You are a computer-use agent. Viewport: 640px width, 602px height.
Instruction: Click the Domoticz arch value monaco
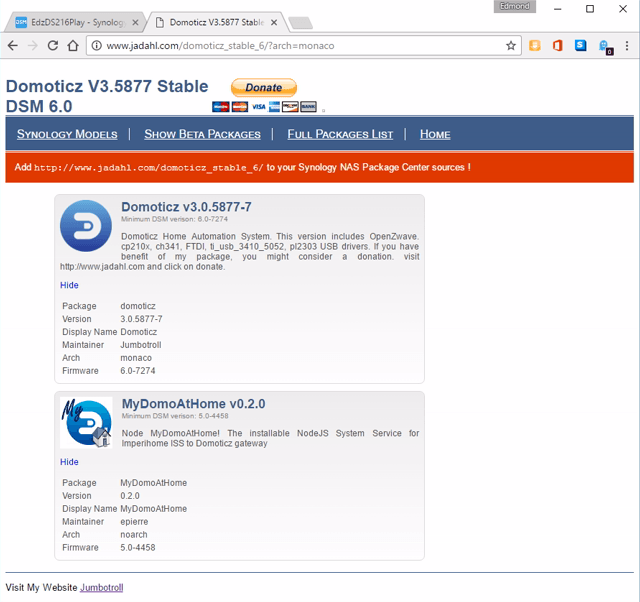136,358
